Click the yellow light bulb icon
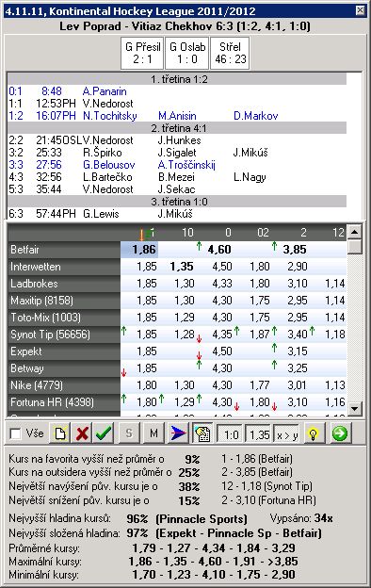 pyautogui.click(x=314, y=433)
